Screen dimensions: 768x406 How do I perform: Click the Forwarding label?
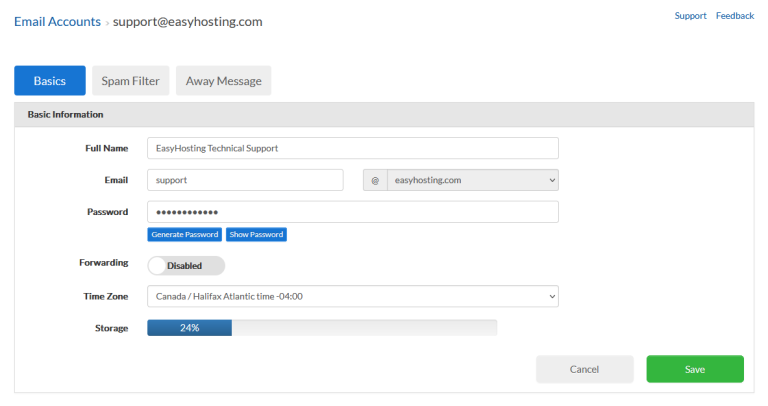[x=104, y=263]
